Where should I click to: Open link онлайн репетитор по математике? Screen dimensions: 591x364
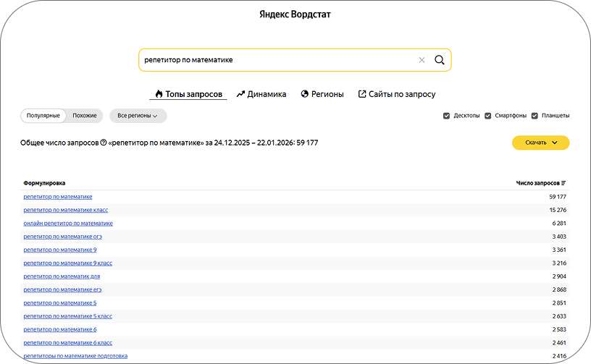tap(68, 223)
